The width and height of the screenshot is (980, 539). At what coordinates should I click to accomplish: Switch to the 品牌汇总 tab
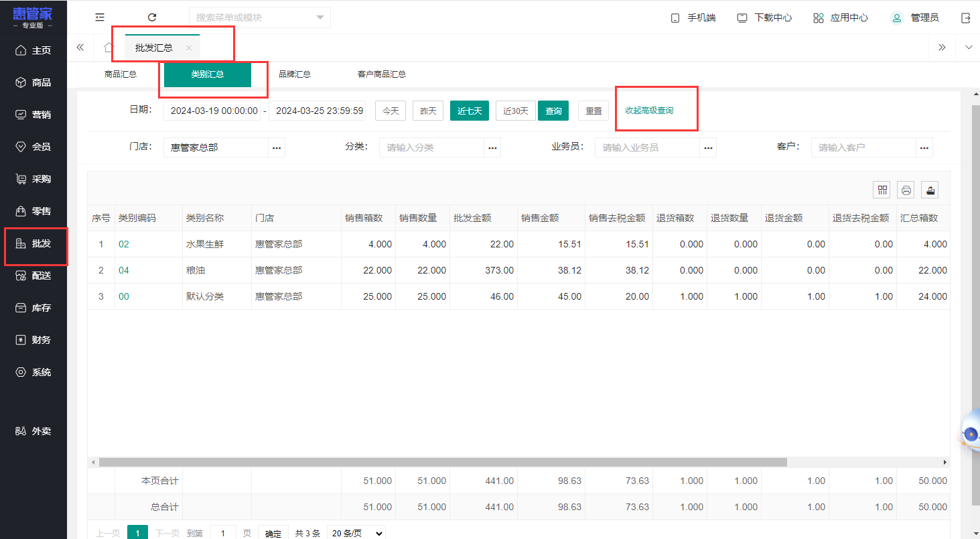pyautogui.click(x=295, y=74)
